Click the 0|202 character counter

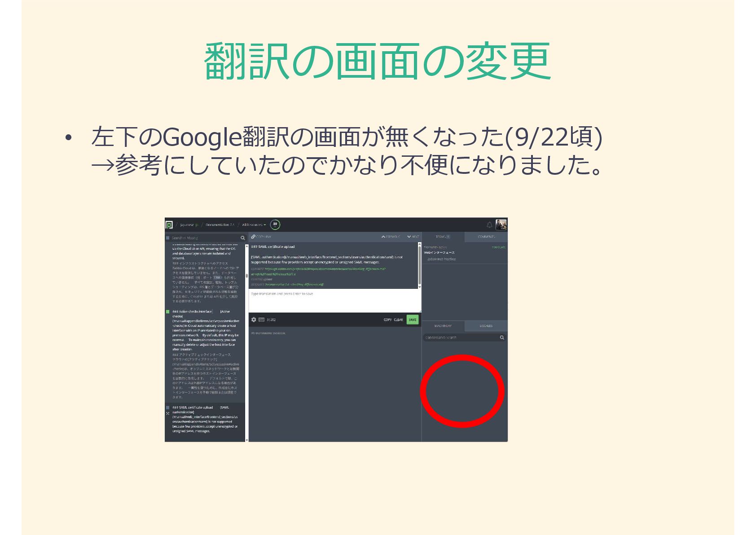[271, 320]
